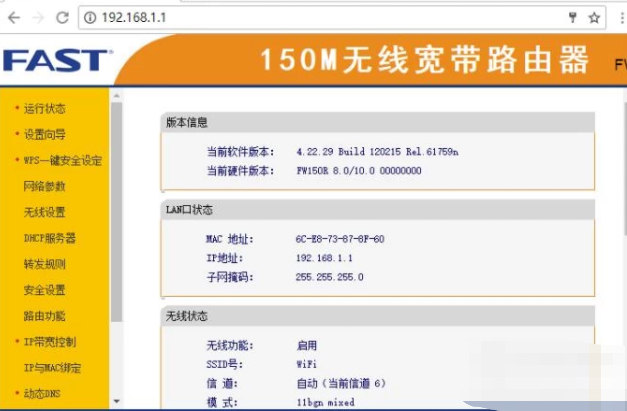The width and height of the screenshot is (627, 411).
Task: Click the wireless function value 启用
Action: 307,345
